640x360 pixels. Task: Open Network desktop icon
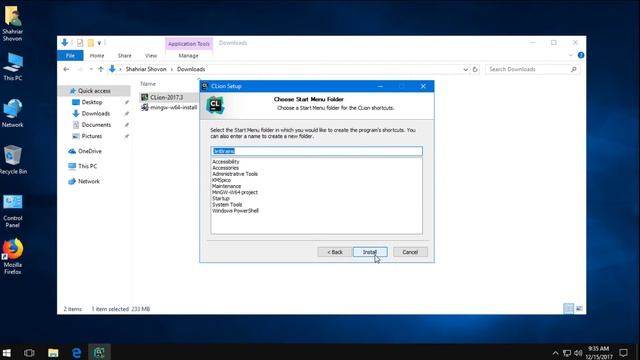click(x=13, y=113)
